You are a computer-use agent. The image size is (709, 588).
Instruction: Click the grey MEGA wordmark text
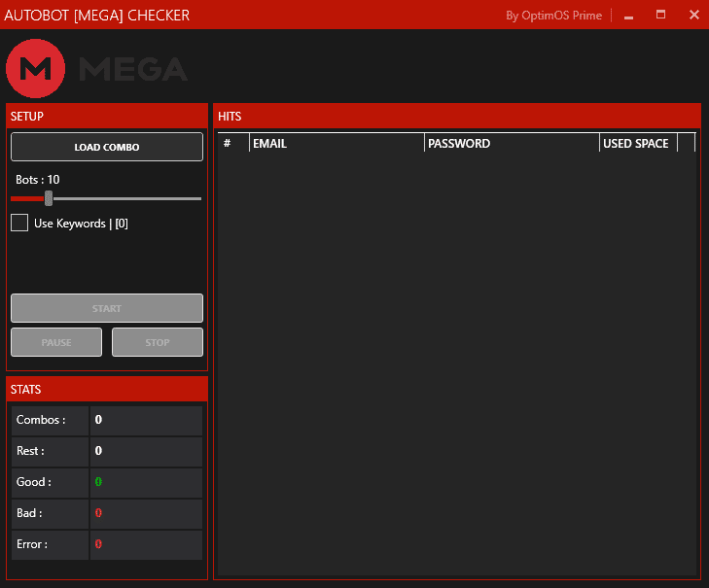click(x=133, y=69)
